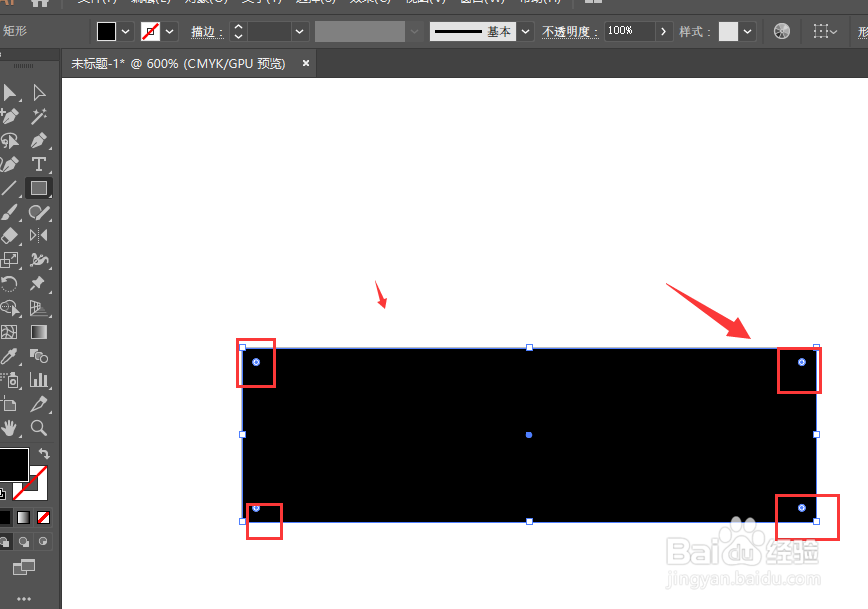
Task: Open stroke weight dropdown list
Action: [299, 32]
